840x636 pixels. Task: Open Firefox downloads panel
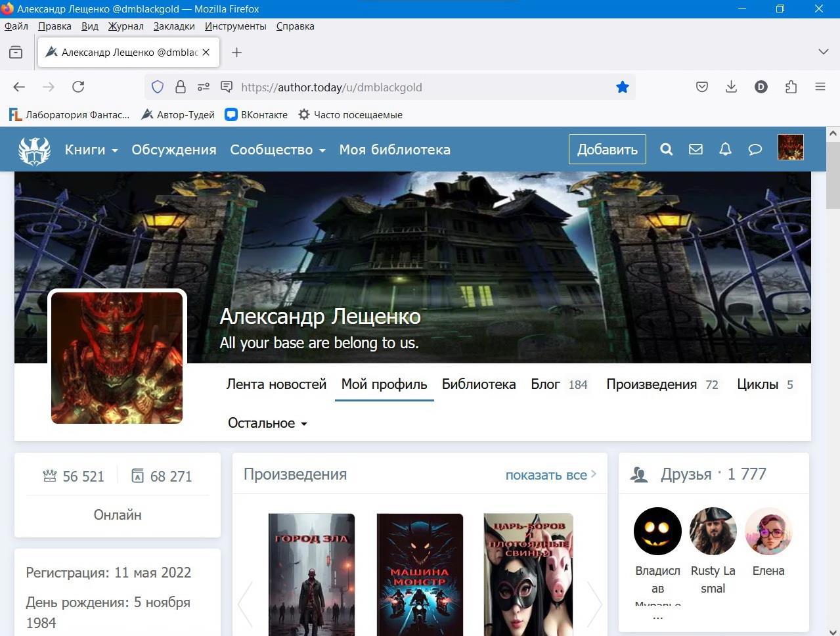(x=731, y=87)
